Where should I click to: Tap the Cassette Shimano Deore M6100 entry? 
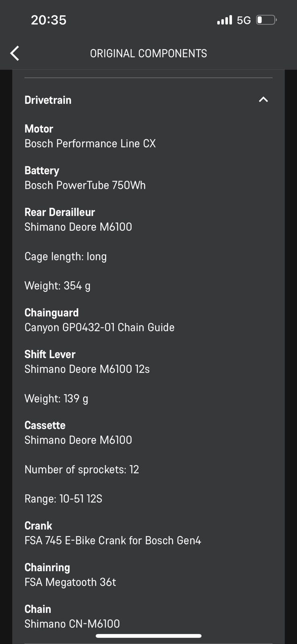[78, 440]
